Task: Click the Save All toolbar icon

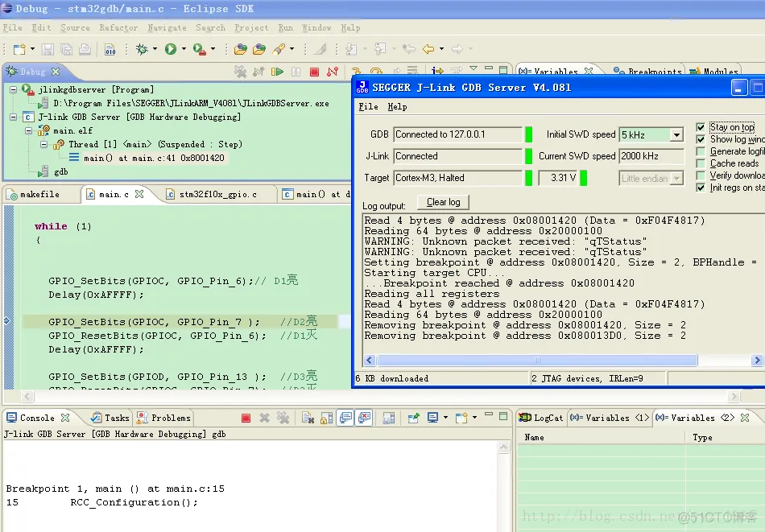Action: [x=66, y=49]
